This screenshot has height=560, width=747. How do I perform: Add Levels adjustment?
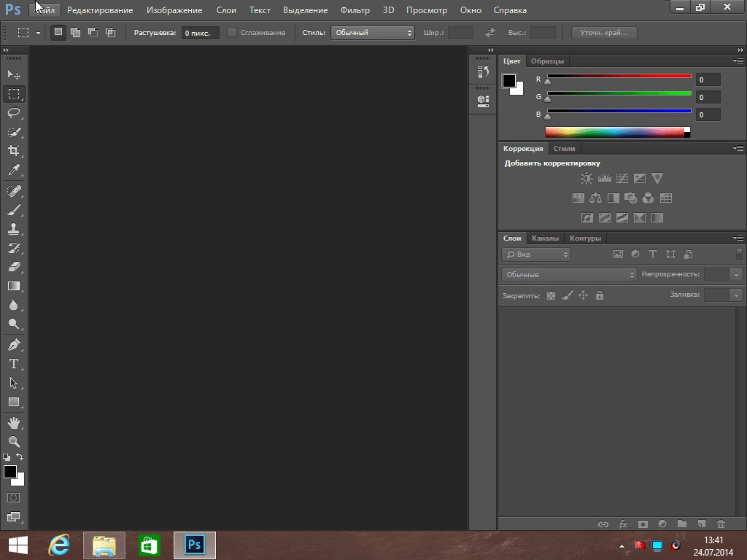tap(605, 179)
